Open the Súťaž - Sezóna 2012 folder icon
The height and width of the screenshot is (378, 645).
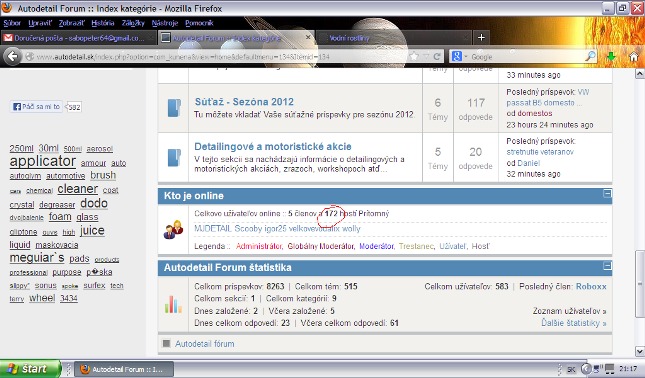point(174,108)
